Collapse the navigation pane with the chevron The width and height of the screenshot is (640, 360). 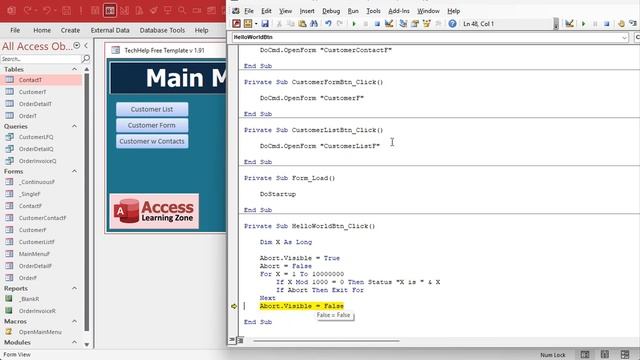point(86,46)
